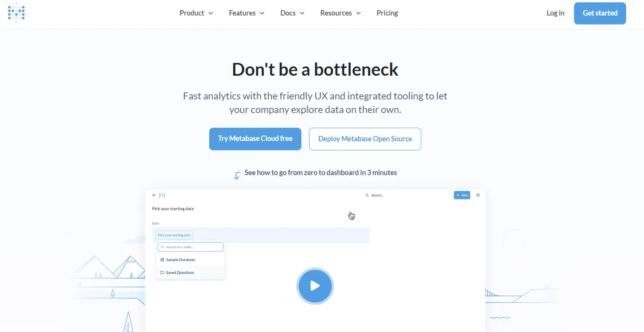The height and width of the screenshot is (332, 644).
Task: Play the zero to dashboard demo video
Action: (x=315, y=286)
